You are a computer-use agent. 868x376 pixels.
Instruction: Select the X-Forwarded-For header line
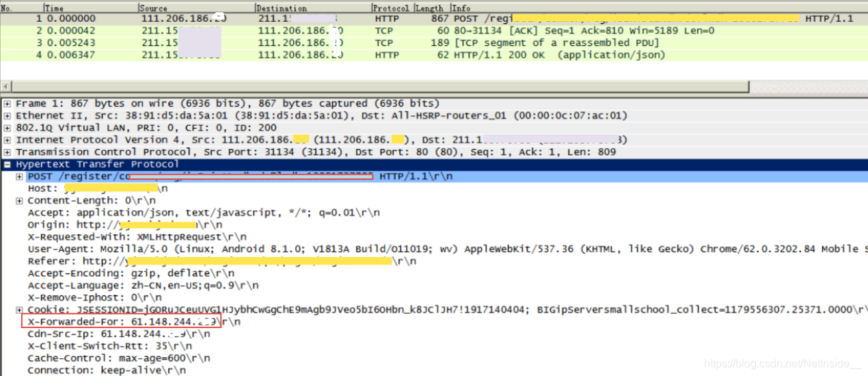pos(134,322)
